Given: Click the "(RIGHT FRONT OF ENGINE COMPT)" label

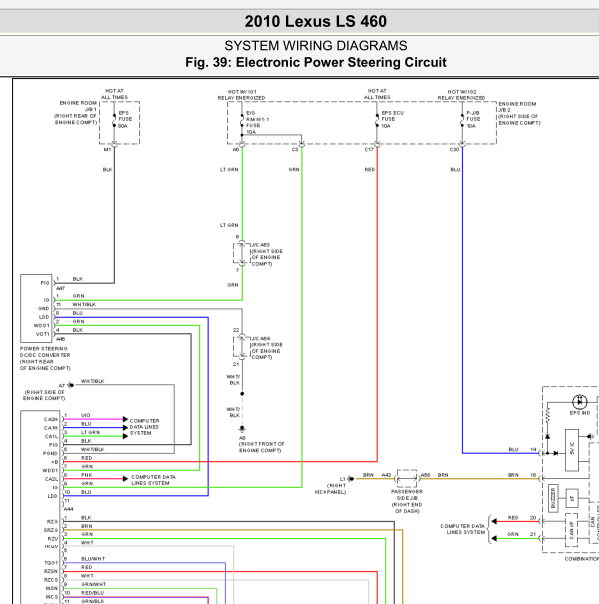Looking at the screenshot, I should pos(262,447).
